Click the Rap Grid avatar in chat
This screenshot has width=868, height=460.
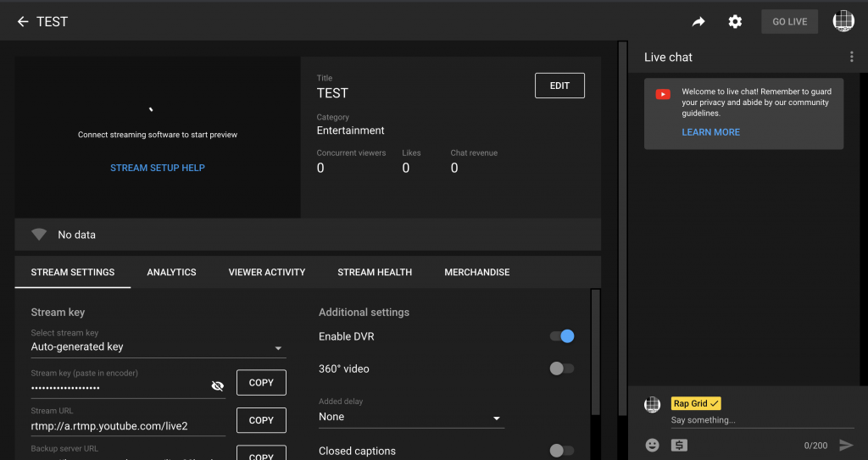[x=653, y=405]
